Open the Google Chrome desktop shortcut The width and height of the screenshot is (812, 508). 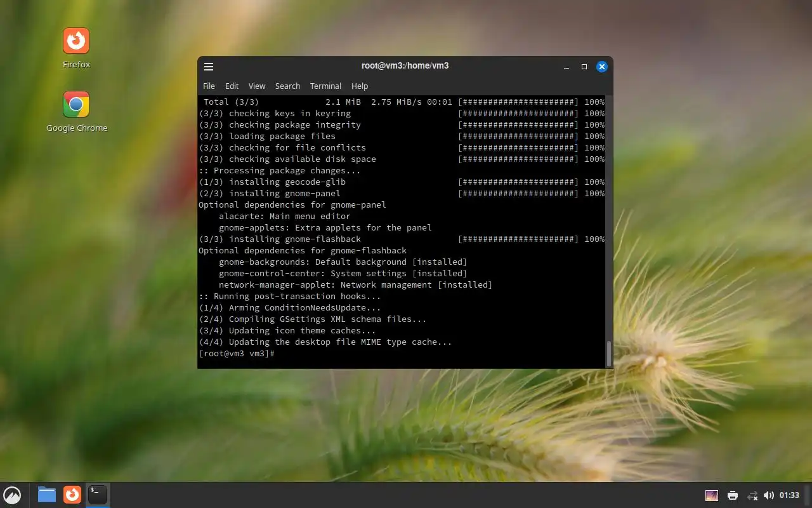coord(76,111)
